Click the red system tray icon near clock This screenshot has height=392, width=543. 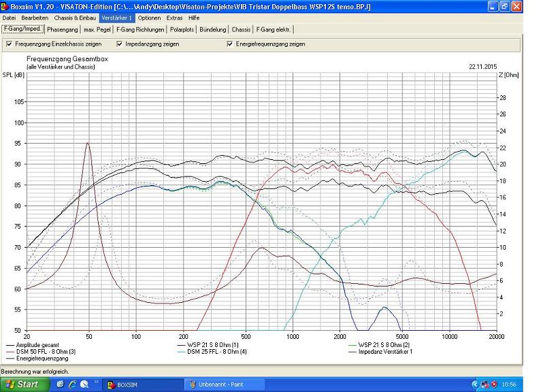coord(495,385)
